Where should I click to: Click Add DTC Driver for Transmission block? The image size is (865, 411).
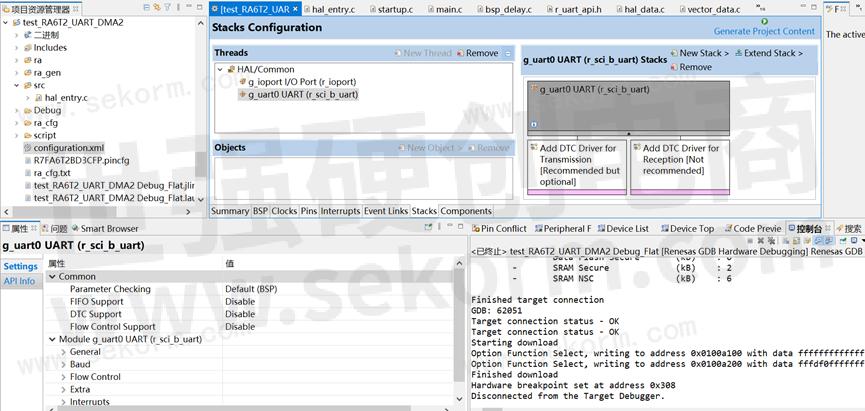tap(576, 165)
